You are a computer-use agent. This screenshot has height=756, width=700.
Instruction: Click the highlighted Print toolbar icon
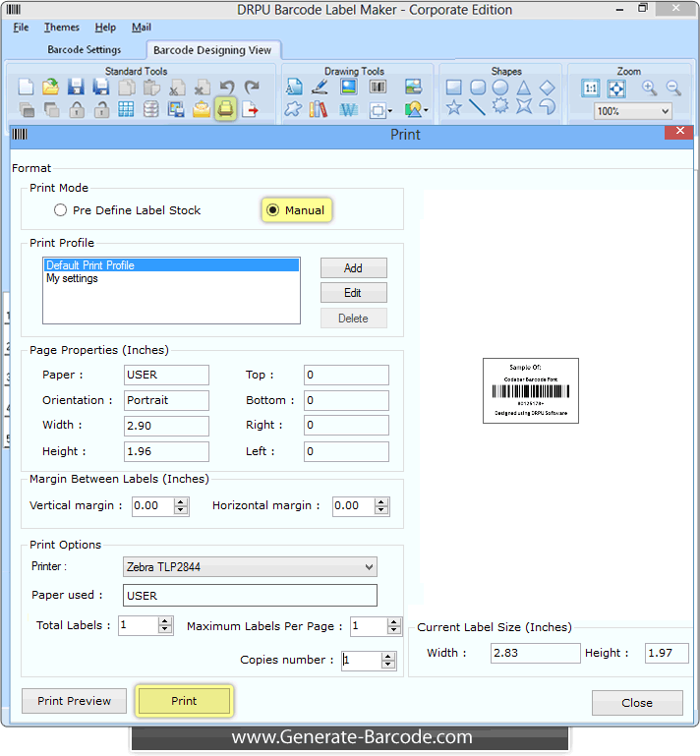click(226, 109)
